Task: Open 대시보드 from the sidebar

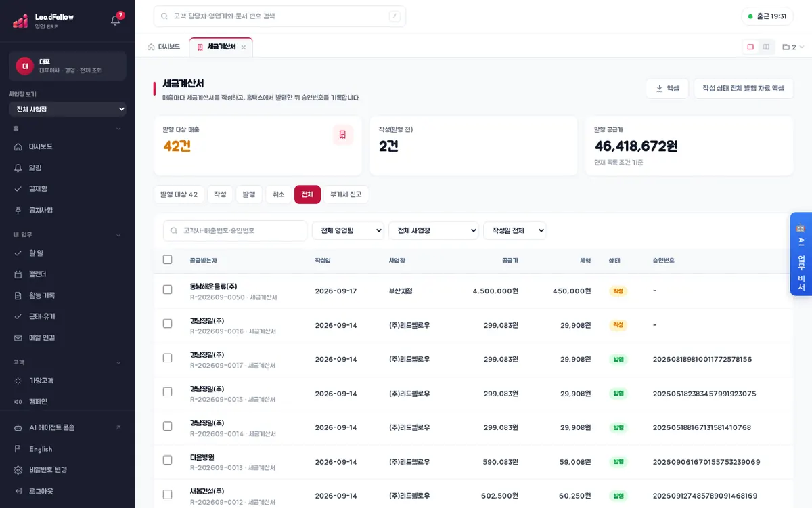Action: 68,146
